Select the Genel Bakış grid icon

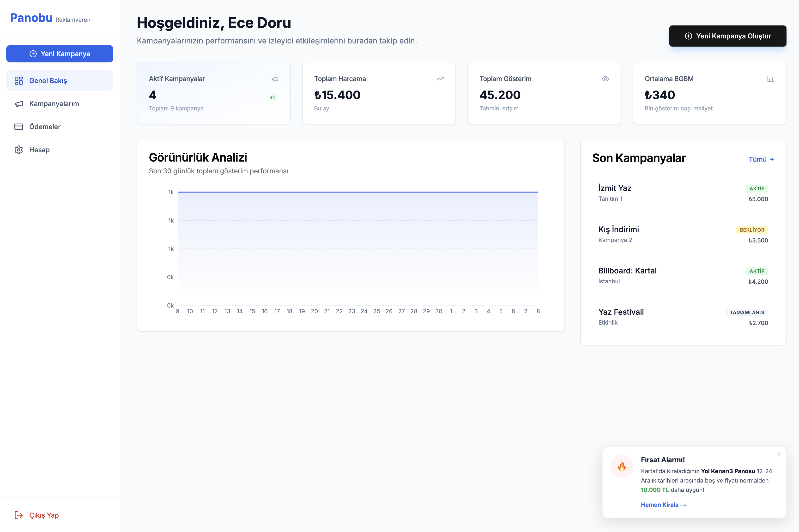(19, 81)
